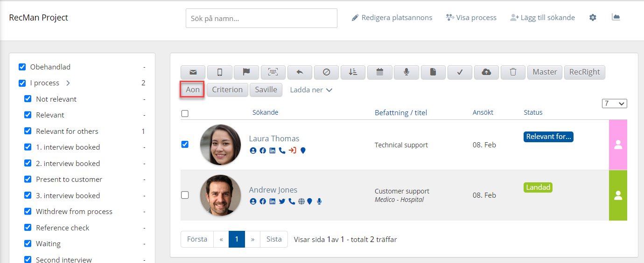Click the mobile phone SMS icon
Viewport: 644px width, 263px height.
219,72
